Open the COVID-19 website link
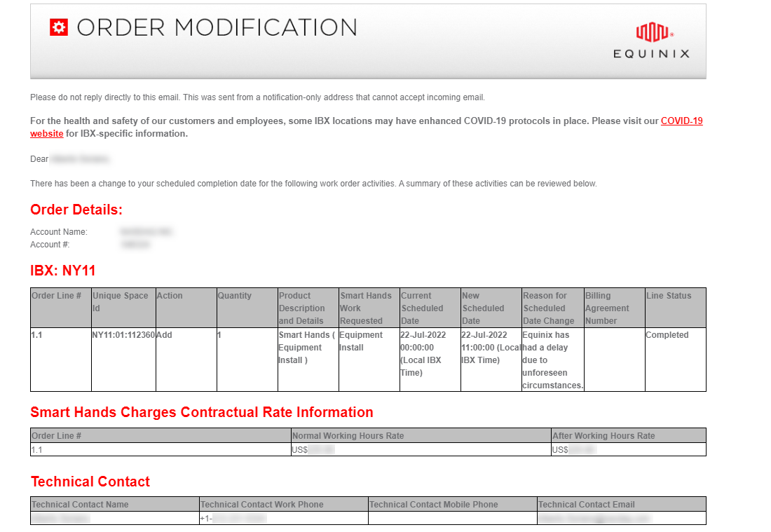This screenshot has height=532, width=771. pos(681,121)
